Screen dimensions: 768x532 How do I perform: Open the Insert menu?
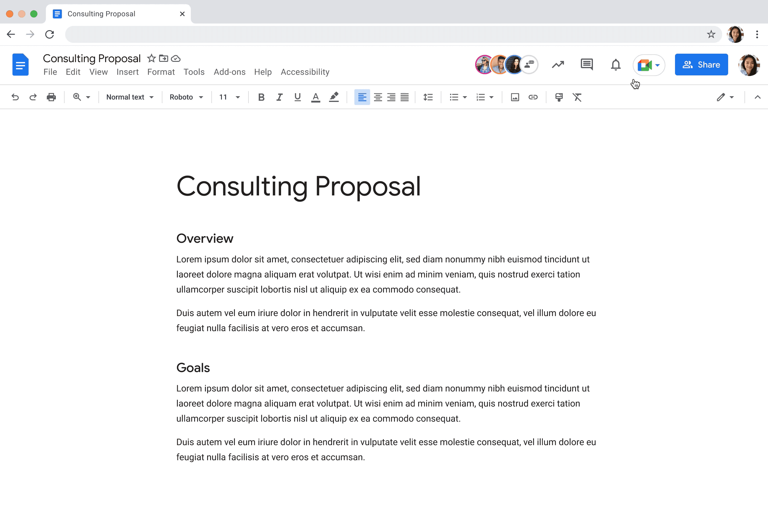[x=127, y=72]
